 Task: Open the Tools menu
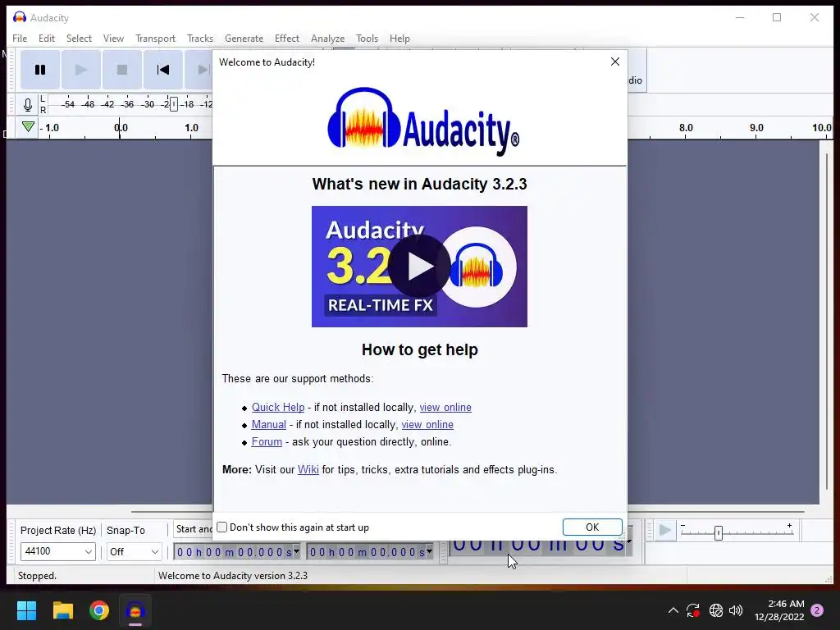[367, 39]
